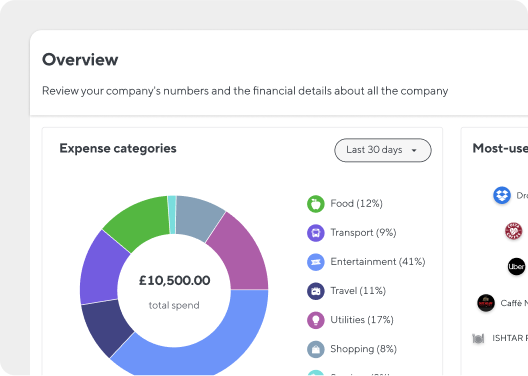The image size is (528, 376).
Task: Select the dark blue Travel icon
Action: coord(316,291)
